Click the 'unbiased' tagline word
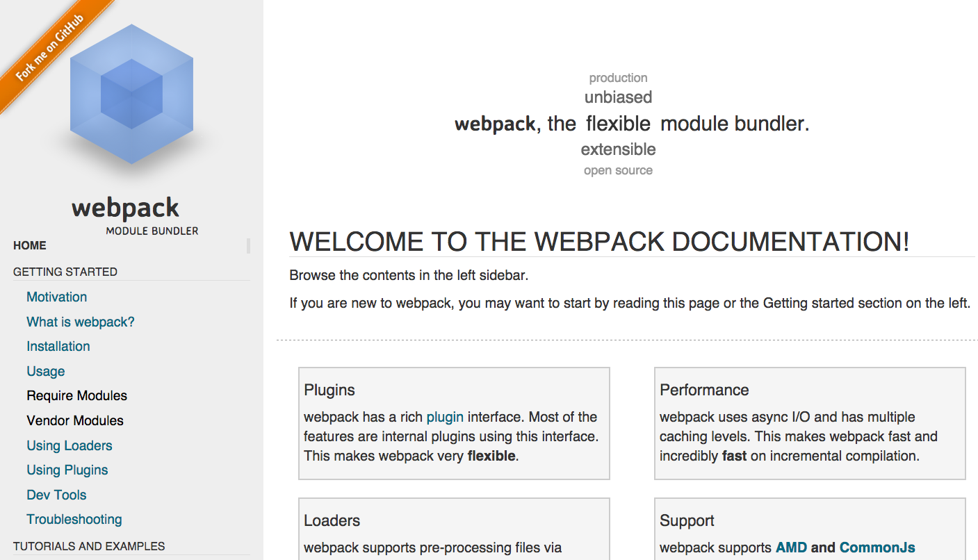The height and width of the screenshot is (560, 978). point(618,97)
